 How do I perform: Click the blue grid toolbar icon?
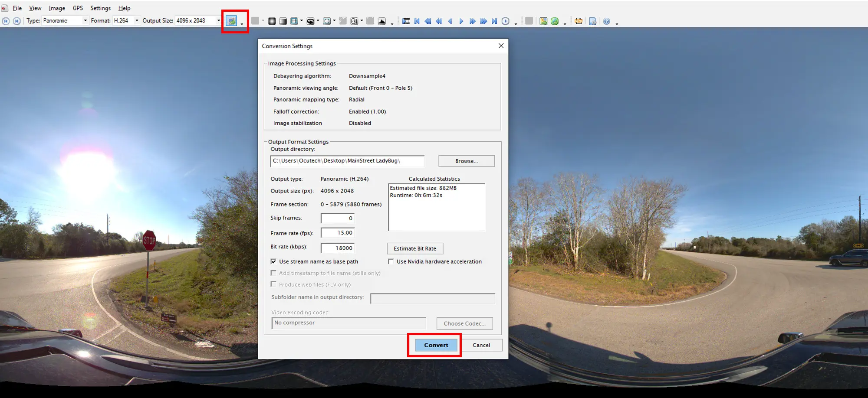[294, 21]
